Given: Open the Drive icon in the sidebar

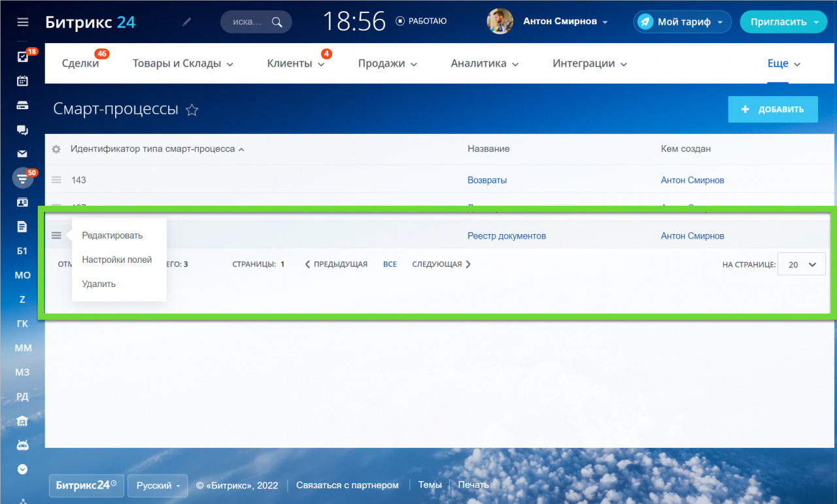Looking at the screenshot, I should 23,106.
